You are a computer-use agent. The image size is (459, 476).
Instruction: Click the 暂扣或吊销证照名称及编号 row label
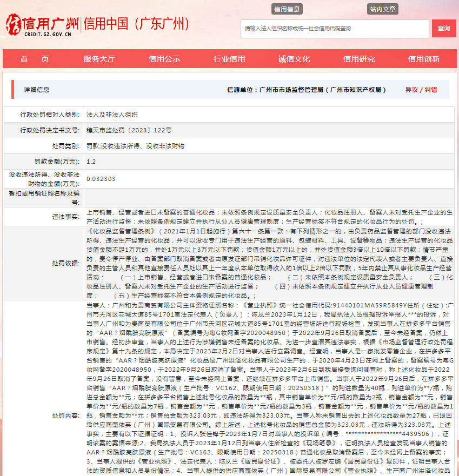click(x=44, y=198)
